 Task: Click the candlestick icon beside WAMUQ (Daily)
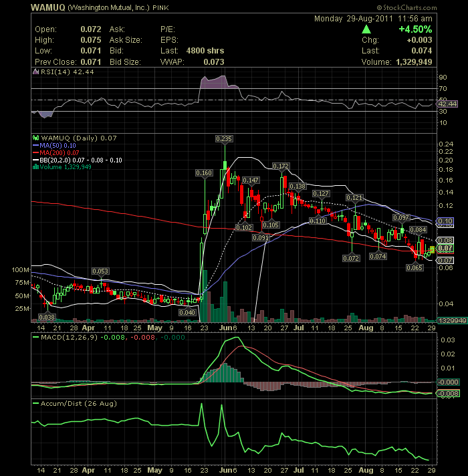(x=36, y=138)
